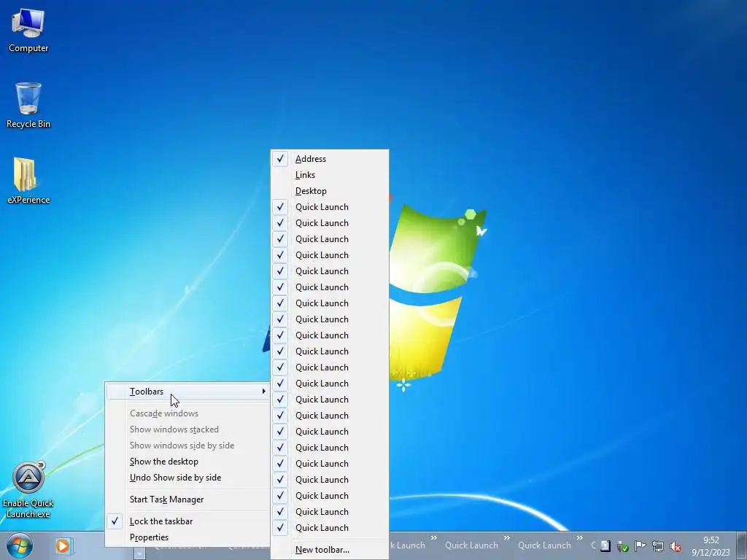
Task: Toggle Lock the taskbar option
Action: coord(187,521)
